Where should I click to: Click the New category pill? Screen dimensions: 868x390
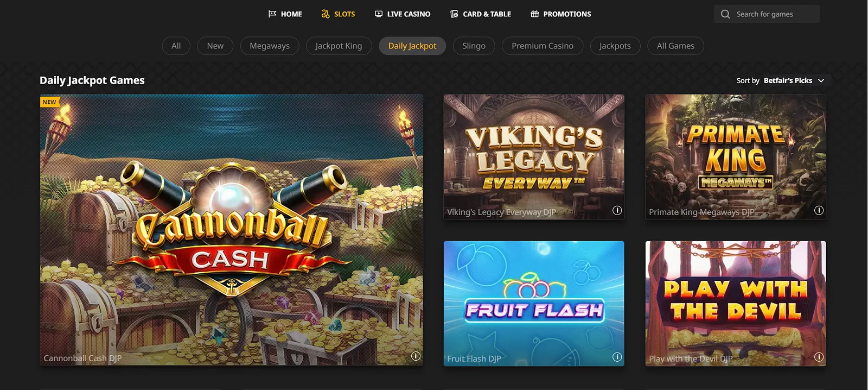215,46
